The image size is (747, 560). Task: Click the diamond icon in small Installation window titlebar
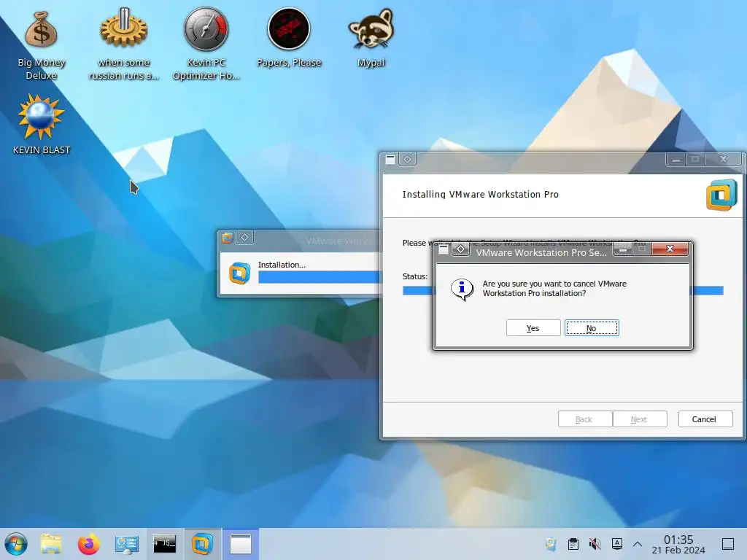[x=244, y=237]
